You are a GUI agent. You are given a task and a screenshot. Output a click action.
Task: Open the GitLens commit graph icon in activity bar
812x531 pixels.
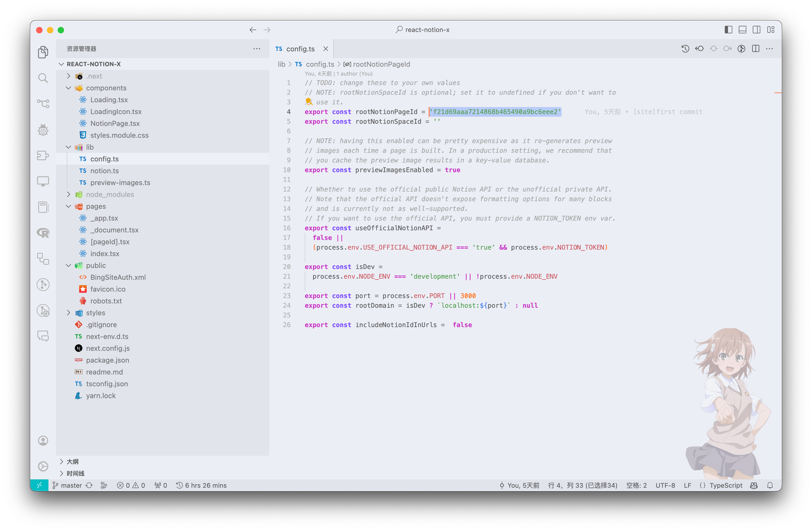(x=43, y=284)
